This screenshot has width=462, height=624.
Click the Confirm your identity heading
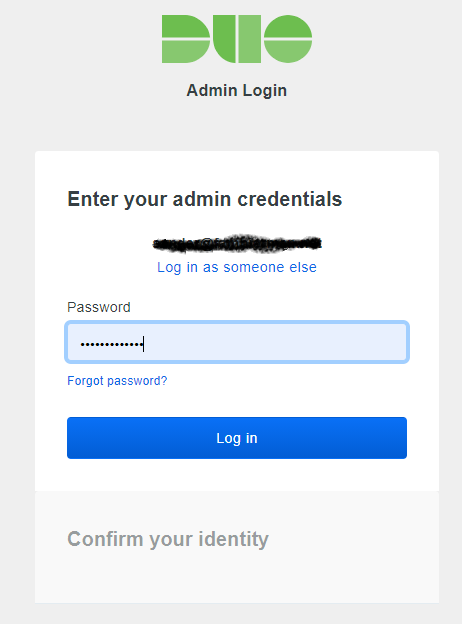(x=168, y=540)
